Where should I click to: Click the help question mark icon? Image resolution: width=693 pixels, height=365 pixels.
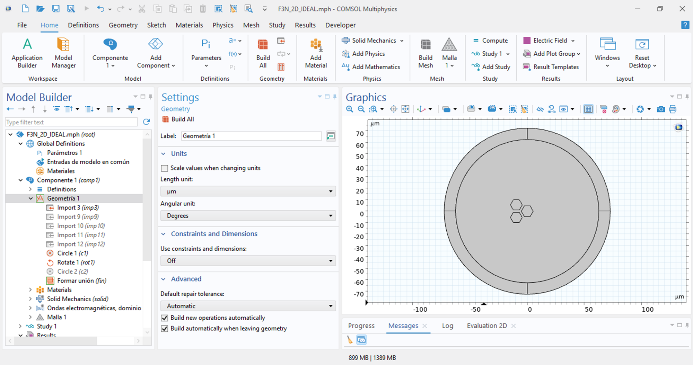pos(685,25)
